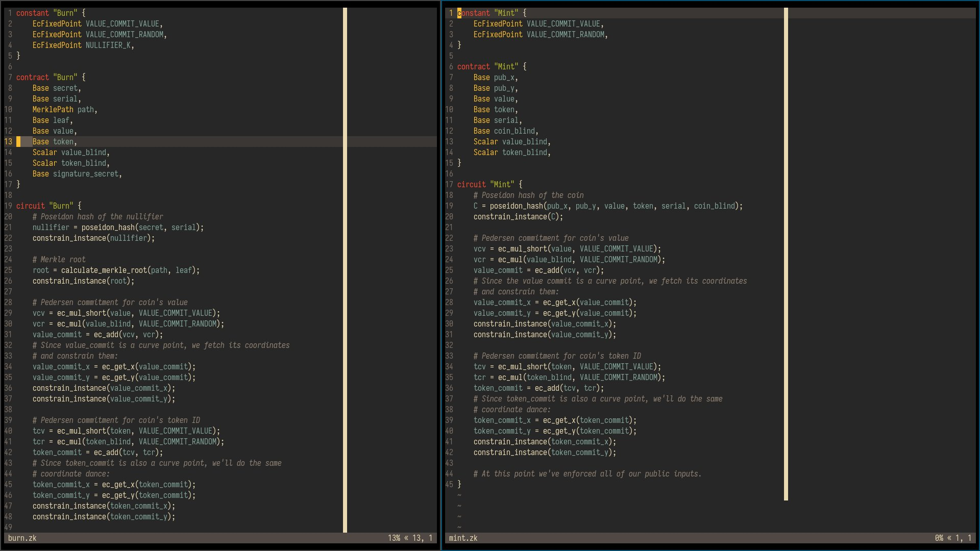Click 'vcv = ec_mul_short' line 29 in burn.zk

[127, 313]
